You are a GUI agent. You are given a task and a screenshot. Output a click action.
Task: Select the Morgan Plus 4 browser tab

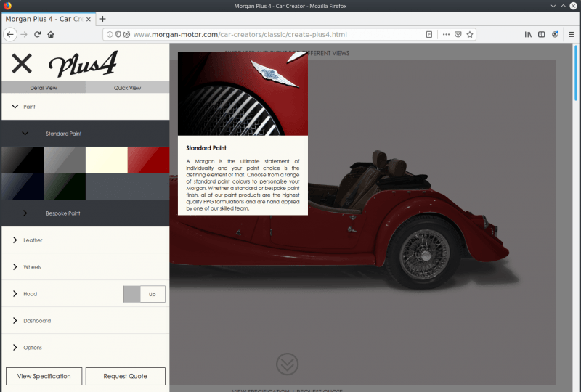pyautogui.click(x=48, y=20)
